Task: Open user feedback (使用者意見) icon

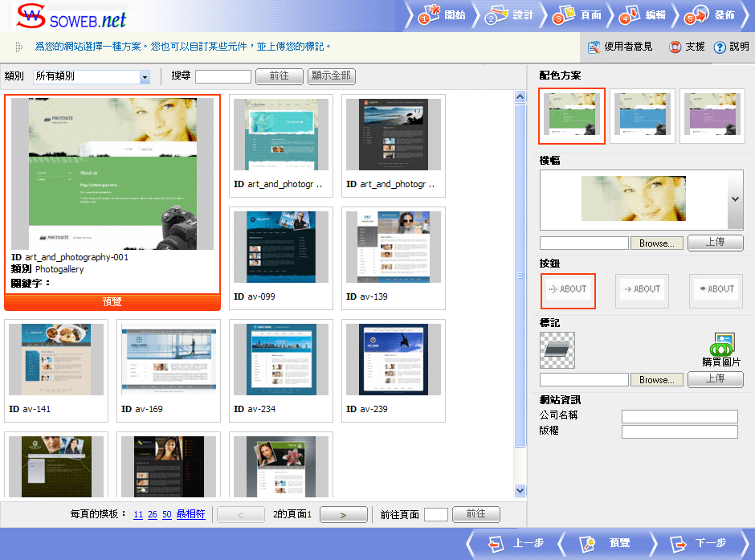Action: (594, 47)
